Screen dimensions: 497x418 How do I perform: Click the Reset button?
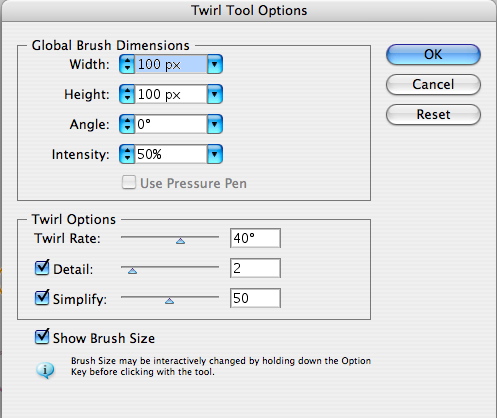click(x=433, y=115)
